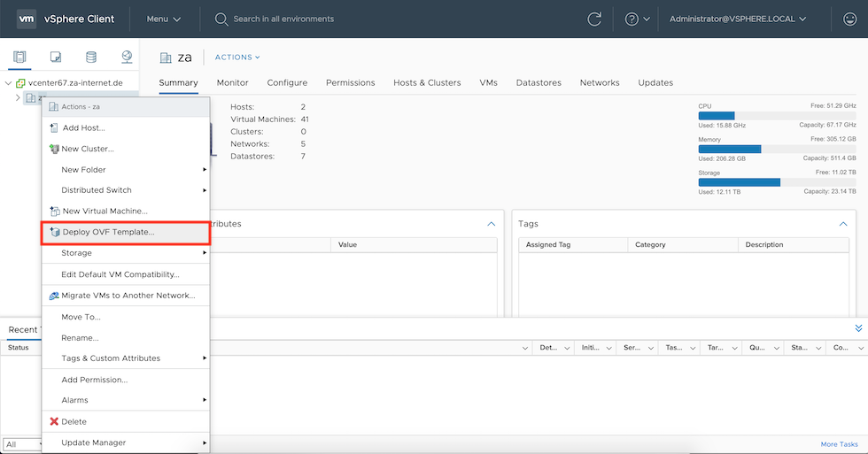Click the New Virtual Machine icon

coord(54,211)
